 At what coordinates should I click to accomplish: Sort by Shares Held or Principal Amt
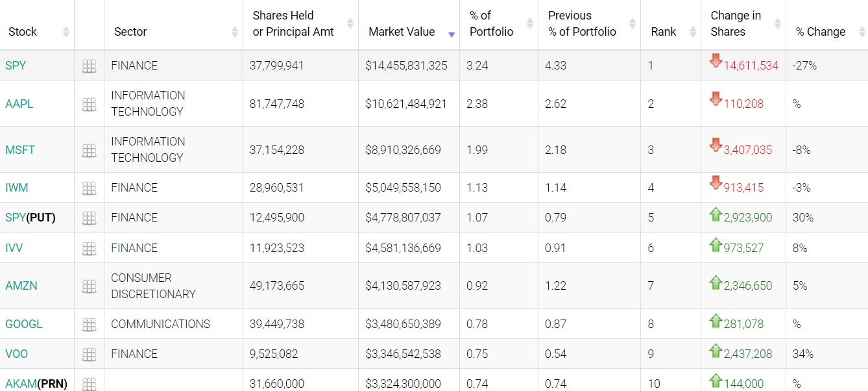coord(293,24)
